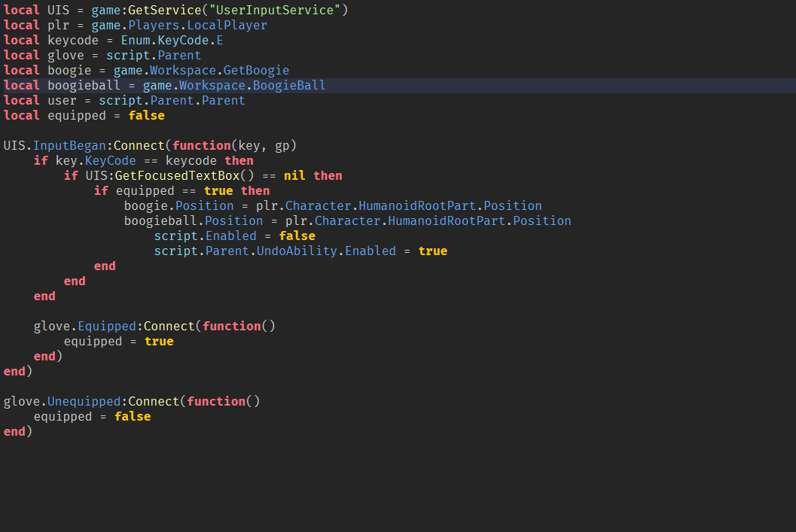Viewport: 796px width, 532px height.
Task: Click true in "if equipped == true then"
Action: (x=219, y=191)
